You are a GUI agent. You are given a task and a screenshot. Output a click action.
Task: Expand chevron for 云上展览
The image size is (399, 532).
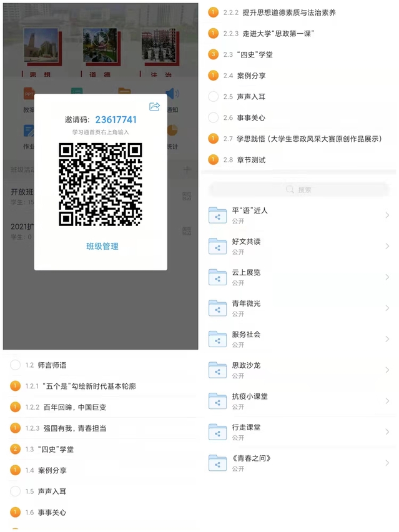tap(387, 277)
